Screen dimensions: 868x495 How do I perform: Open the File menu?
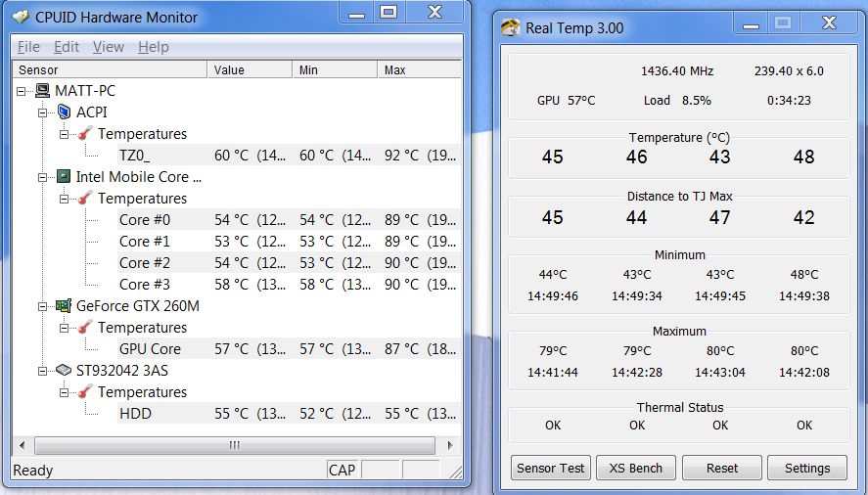click(x=28, y=47)
